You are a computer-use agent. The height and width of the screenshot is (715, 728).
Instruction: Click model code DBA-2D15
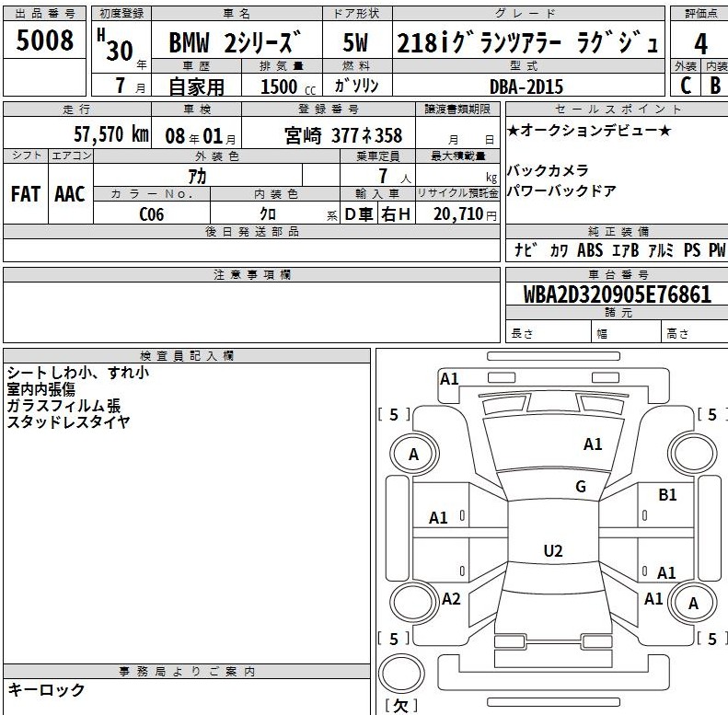coord(526,86)
